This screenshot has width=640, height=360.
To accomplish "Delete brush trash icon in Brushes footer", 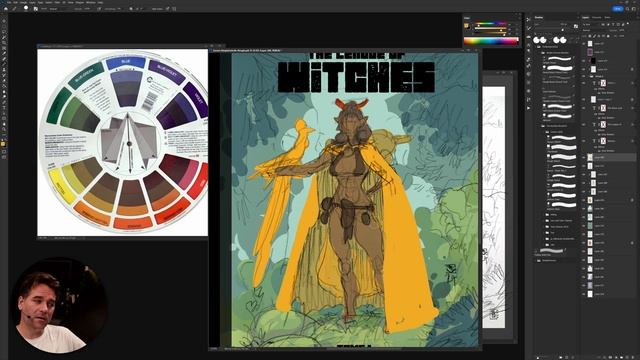I will click(573, 358).
